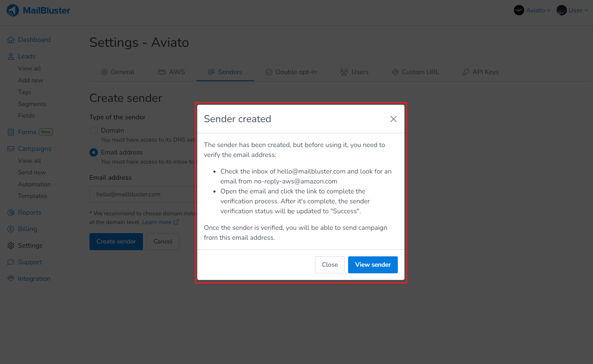Click the Settings gear icon in sidebar

(11, 246)
